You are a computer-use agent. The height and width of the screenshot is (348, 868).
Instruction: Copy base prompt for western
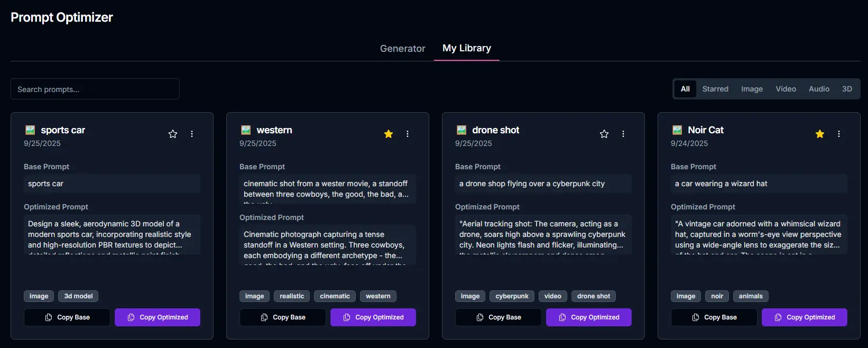(x=283, y=317)
